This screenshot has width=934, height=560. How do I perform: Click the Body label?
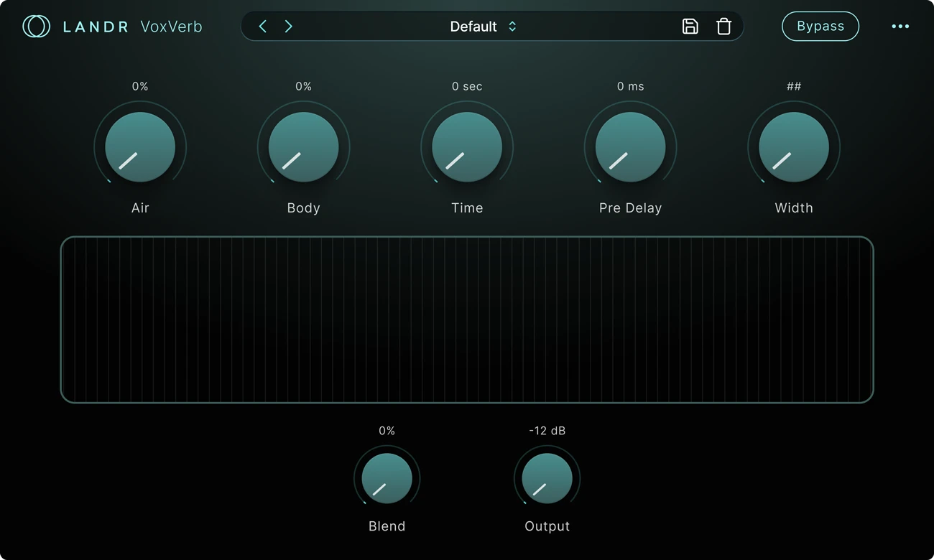[x=303, y=208]
